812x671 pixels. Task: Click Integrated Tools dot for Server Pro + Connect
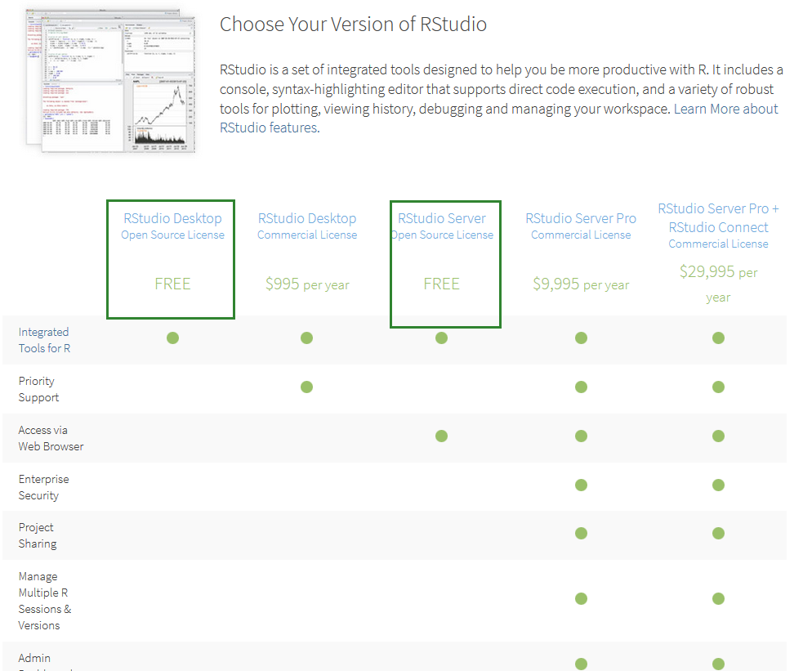click(x=718, y=338)
